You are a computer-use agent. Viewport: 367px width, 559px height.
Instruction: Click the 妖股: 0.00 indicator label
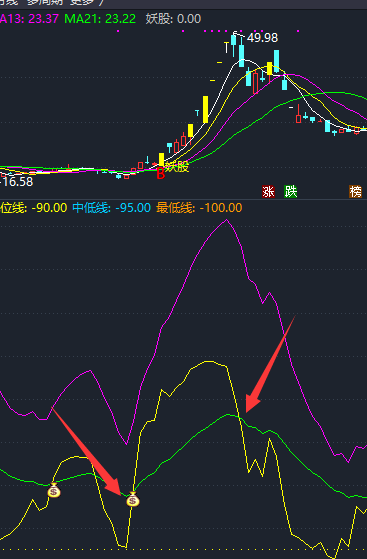point(173,19)
